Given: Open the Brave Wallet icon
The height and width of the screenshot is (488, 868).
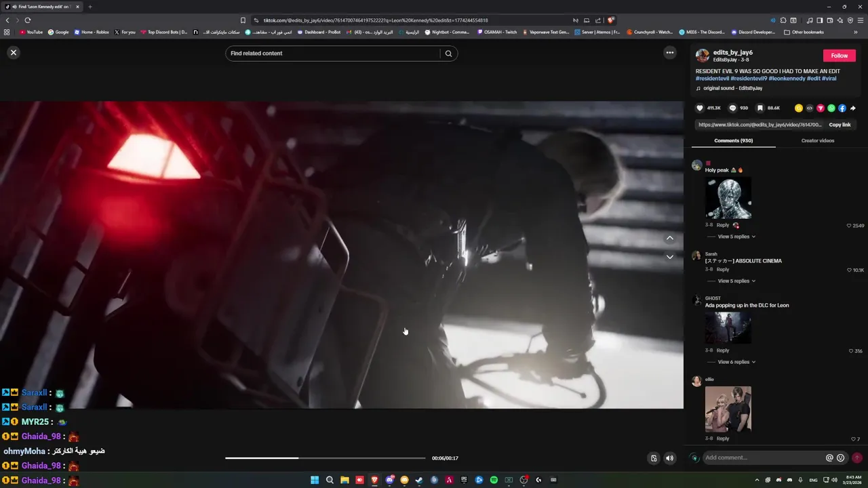Looking at the screenshot, I should [829, 20].
